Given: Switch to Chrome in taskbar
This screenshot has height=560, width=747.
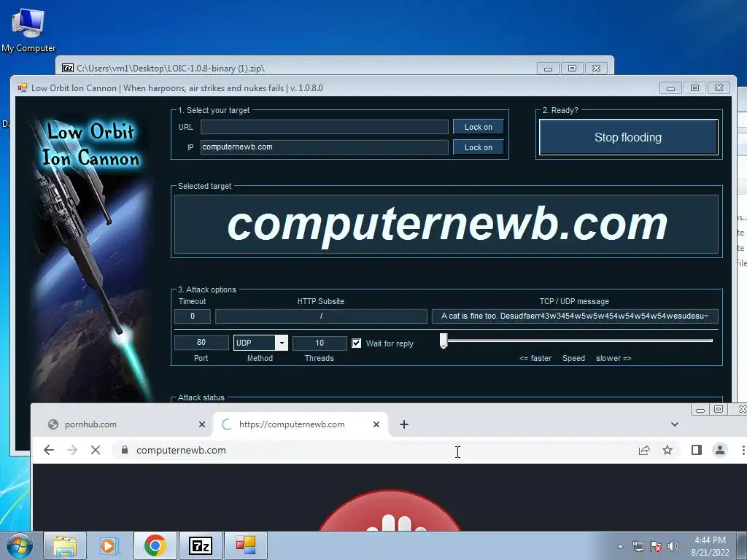Looking at the screenshot, I should pos(155,545).
